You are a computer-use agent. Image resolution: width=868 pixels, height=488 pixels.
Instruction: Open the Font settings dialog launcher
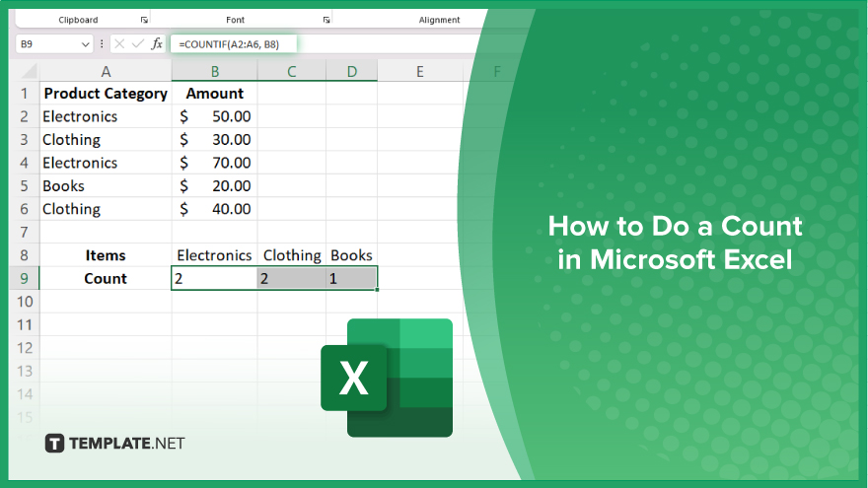pos(326,20)
